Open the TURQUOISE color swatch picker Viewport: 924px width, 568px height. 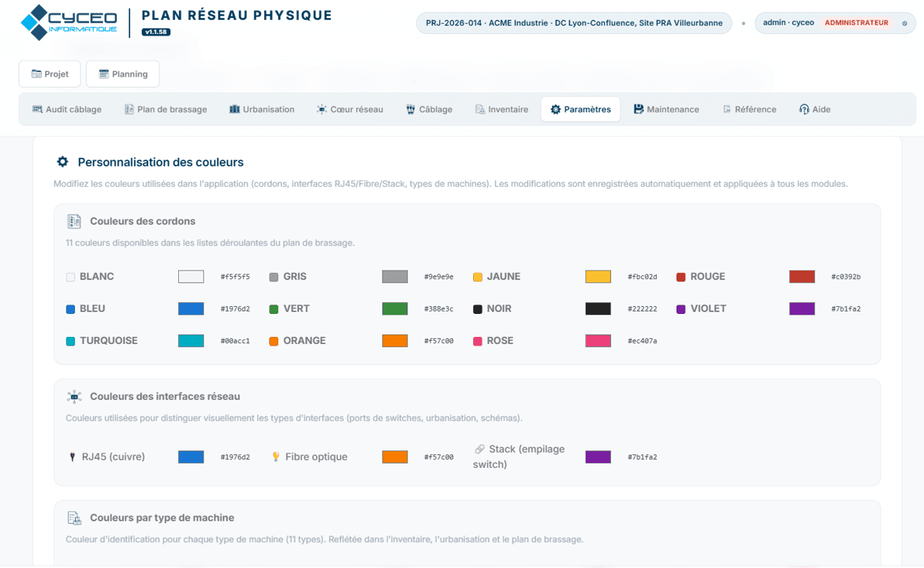point(191,341)
